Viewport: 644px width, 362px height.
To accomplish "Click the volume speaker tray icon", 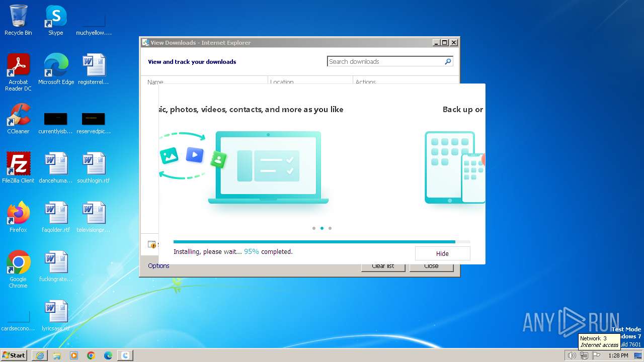I will coord(572,355).
